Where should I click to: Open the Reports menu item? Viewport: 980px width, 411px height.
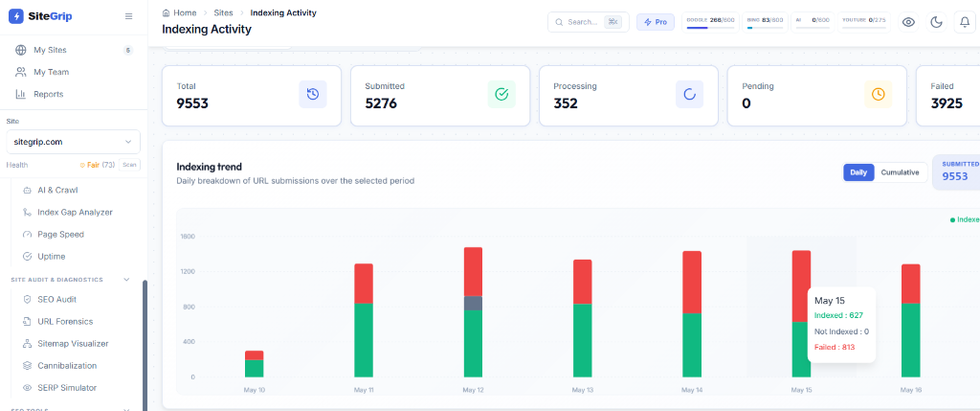click(x=74, y=94)
